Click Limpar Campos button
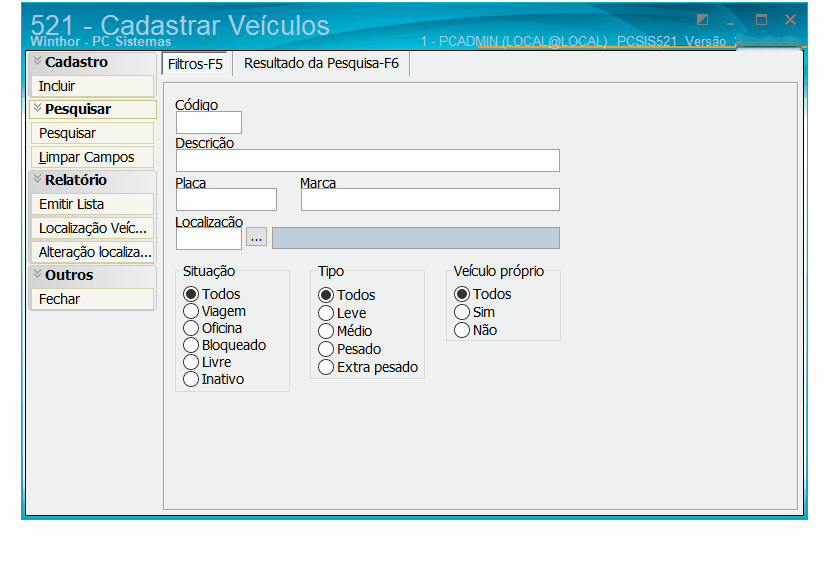 point(92,157)
